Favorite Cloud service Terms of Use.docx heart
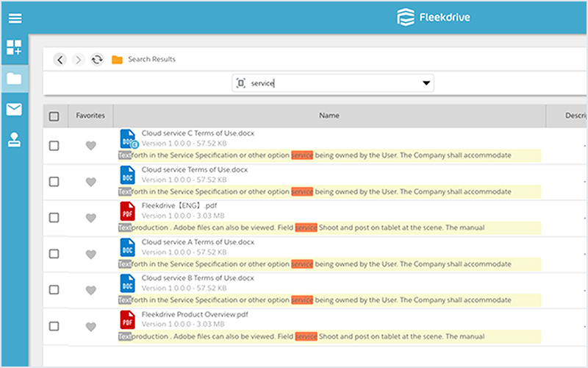 pyautogui.click(x=90, y=182)
